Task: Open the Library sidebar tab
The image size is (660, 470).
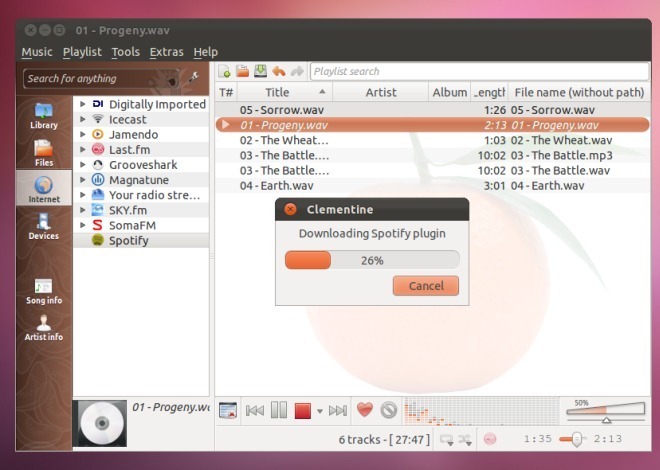Action: (44, 115)
